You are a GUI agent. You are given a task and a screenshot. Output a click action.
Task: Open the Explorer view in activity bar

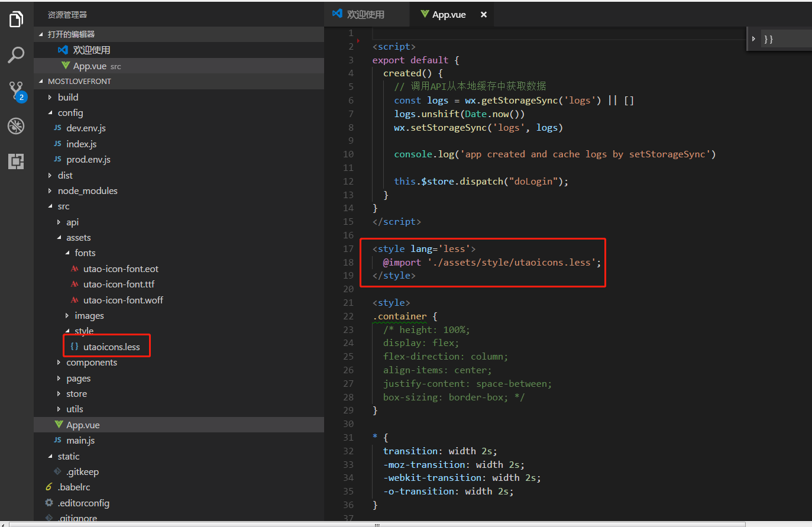pyautogui.click(x=16, y=20)
